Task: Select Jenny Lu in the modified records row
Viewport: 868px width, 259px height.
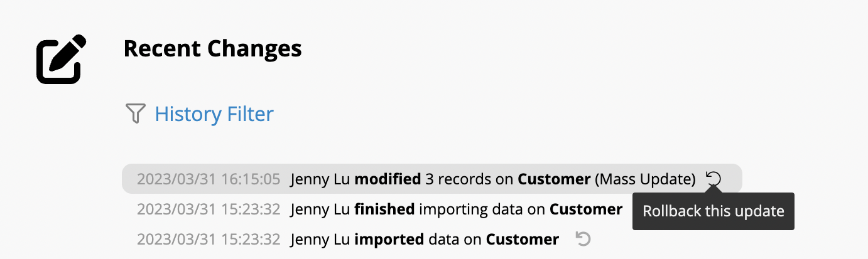Action: pos(320,179)
